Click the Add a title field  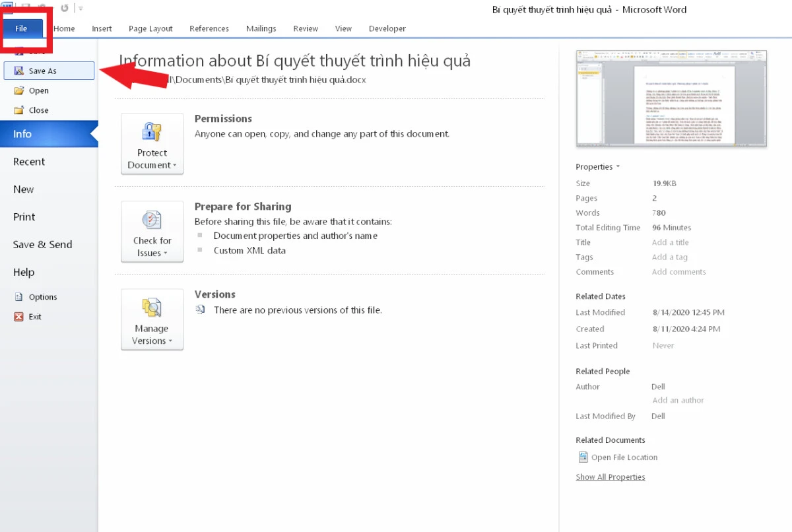click(x=670, y=242)
